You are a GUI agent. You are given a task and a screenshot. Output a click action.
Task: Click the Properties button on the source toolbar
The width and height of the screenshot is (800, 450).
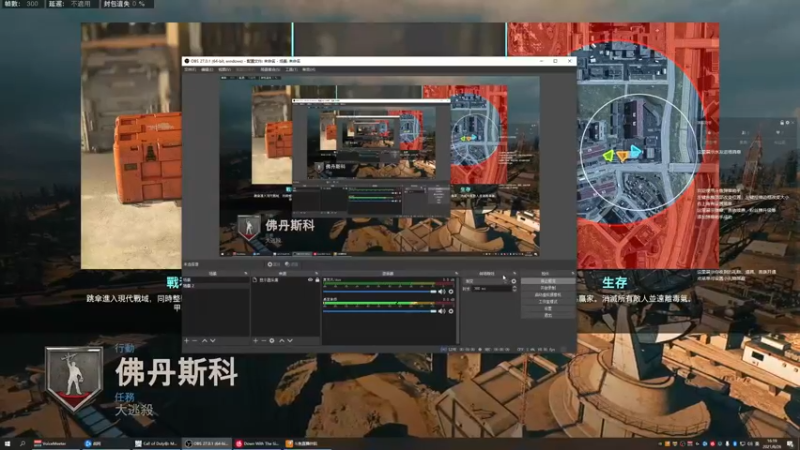tap(274, 264)
